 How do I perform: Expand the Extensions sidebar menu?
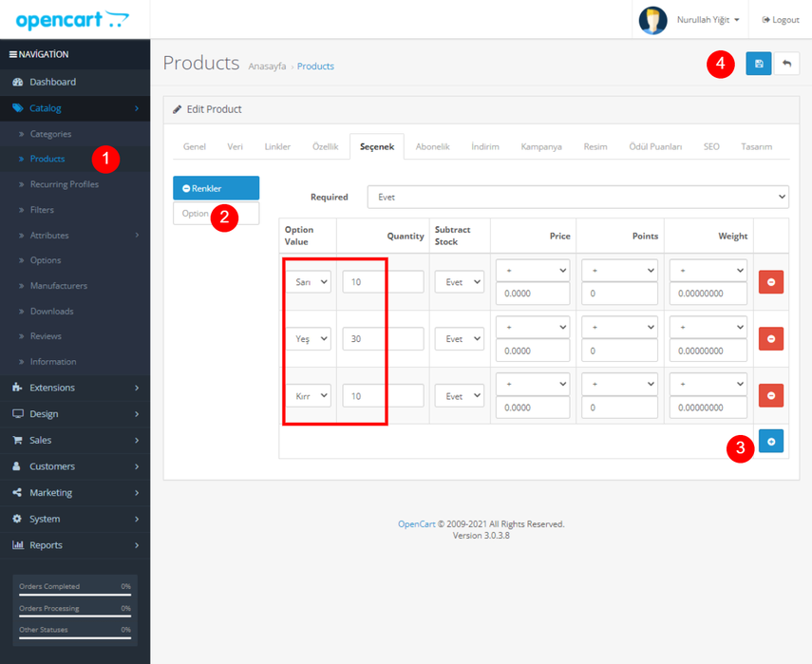coord(74,388)
